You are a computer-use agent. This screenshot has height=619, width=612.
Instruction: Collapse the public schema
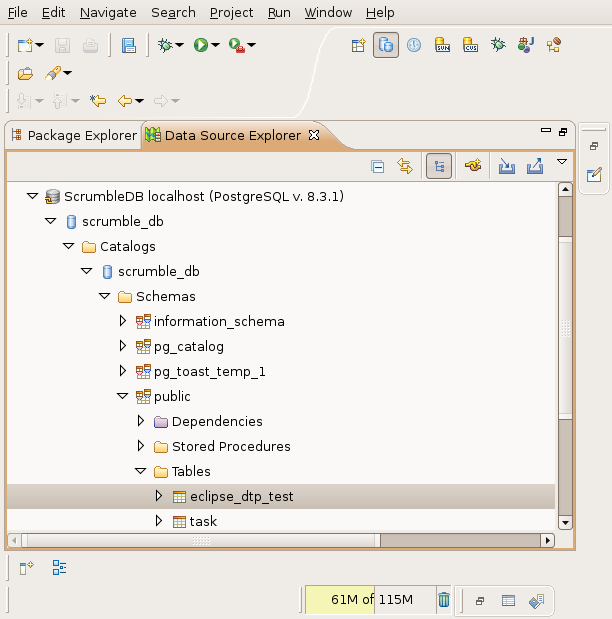click(123, 396)
